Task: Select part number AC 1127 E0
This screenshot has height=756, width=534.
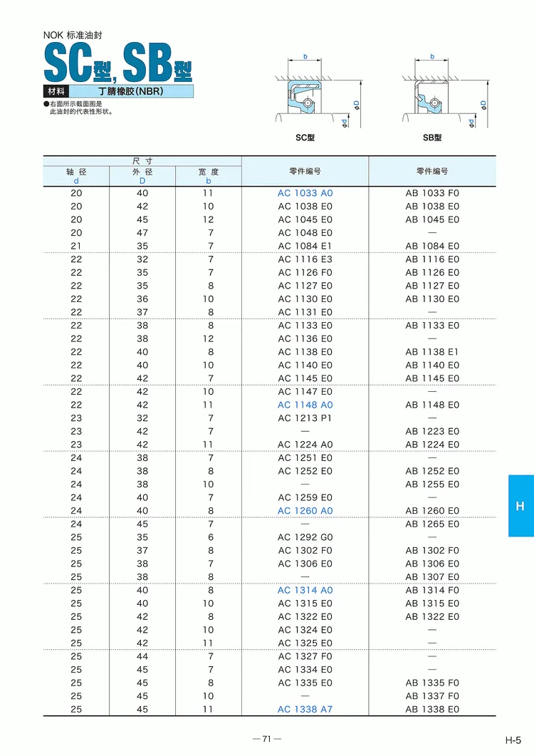Action: [x=305, y=286]
